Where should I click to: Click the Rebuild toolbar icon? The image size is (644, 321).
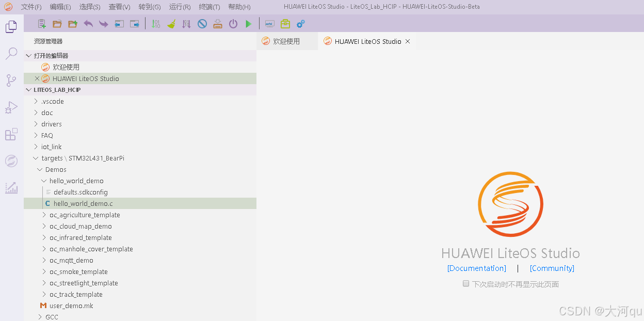(187, 24)
